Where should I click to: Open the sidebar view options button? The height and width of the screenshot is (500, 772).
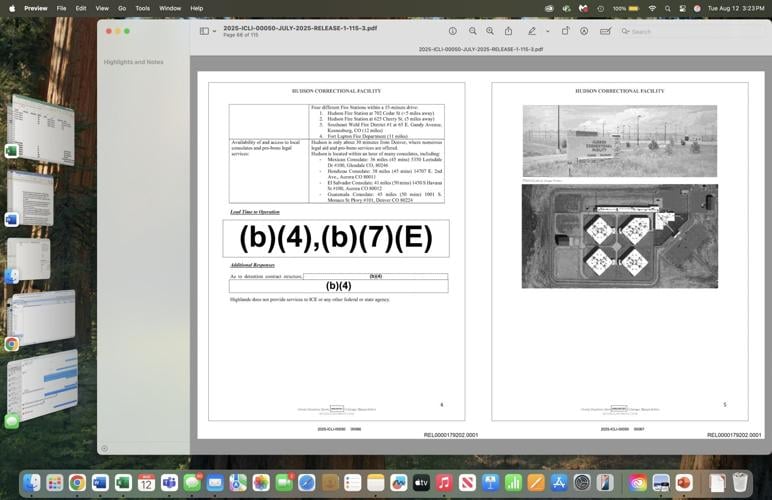(204, 31)
